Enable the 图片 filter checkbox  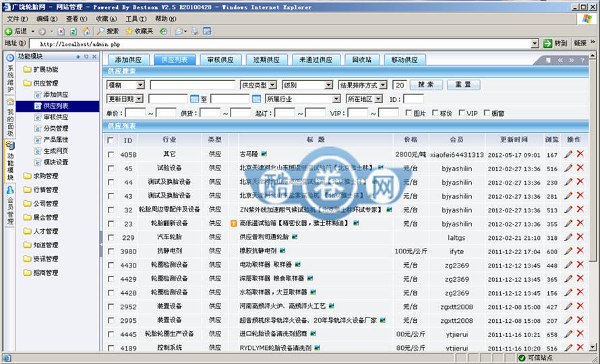(x=409, y=113)
